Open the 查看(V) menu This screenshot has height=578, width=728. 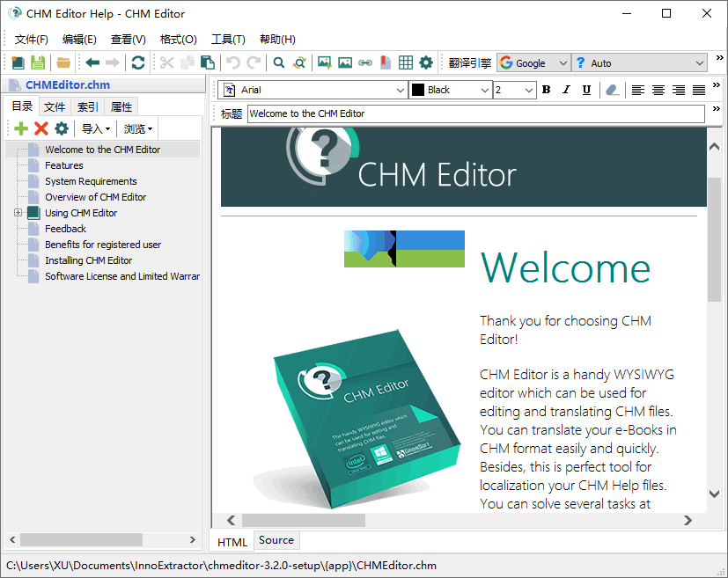129,40
